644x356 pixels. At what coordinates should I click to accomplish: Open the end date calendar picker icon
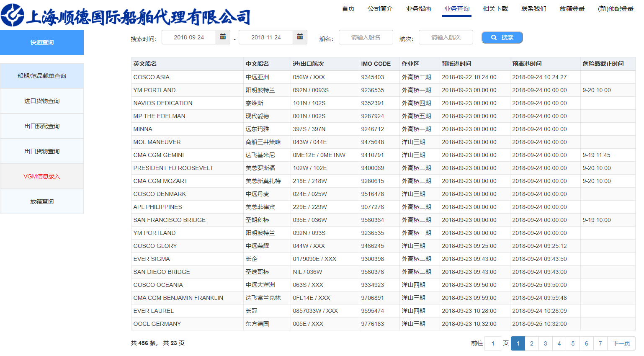(x=300, y=37)
